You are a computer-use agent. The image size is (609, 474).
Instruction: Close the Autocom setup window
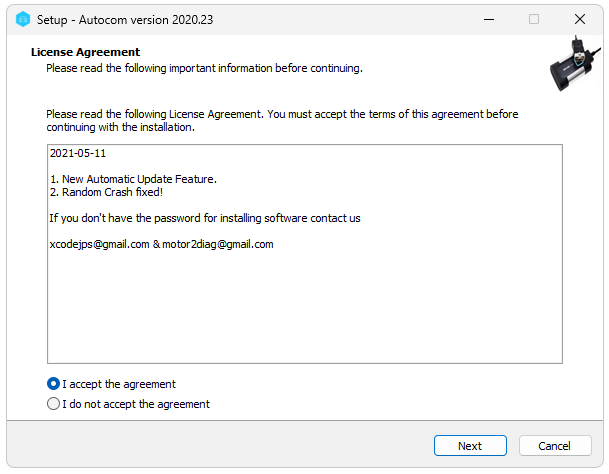pyautogui.click(x=580, y=19)
